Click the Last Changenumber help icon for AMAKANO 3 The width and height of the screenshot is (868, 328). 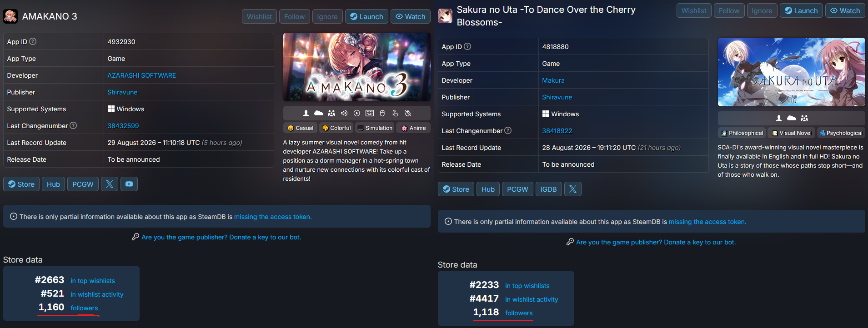[x=73, y=125]
